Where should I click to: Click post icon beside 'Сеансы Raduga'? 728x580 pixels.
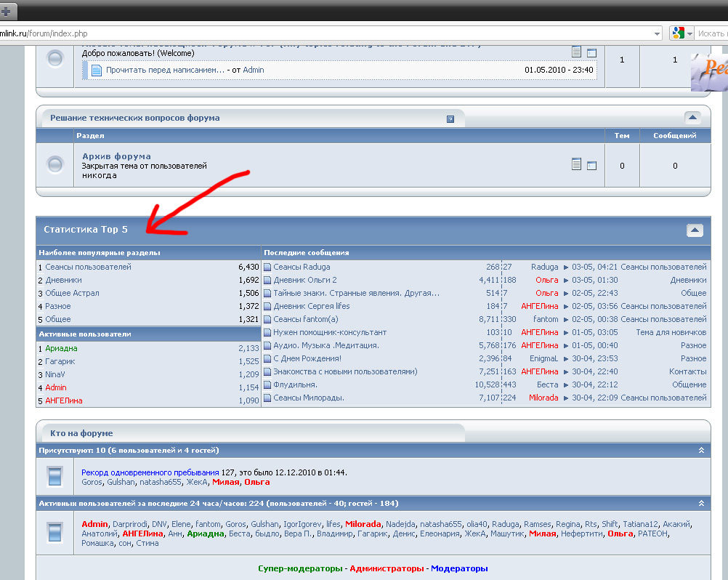[267, 267]
